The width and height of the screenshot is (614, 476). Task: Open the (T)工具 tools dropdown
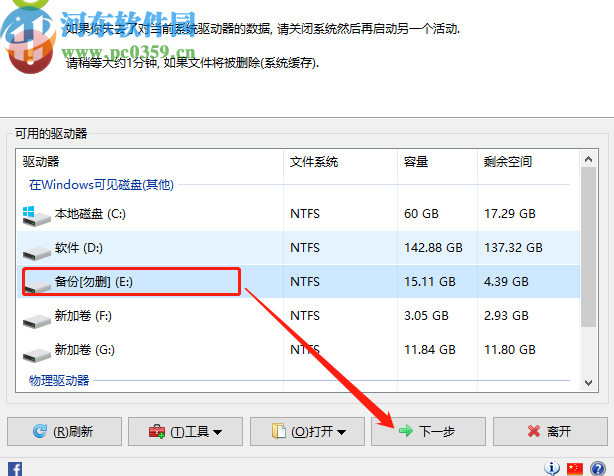click(x=185, y=431)
